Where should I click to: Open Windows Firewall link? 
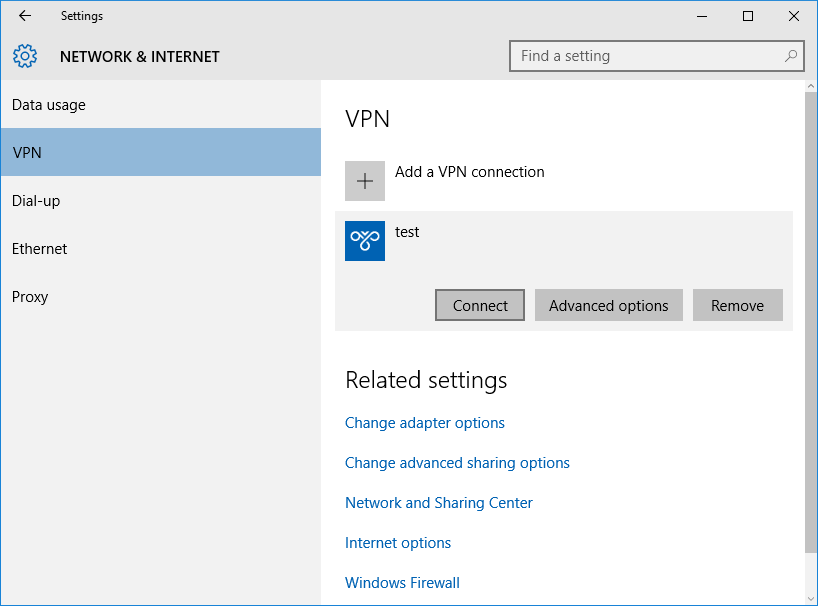402,583
